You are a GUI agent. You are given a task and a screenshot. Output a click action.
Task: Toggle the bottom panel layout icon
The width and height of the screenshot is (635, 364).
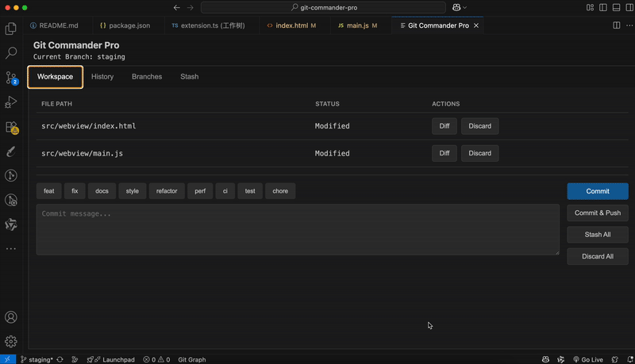point(617,7)
